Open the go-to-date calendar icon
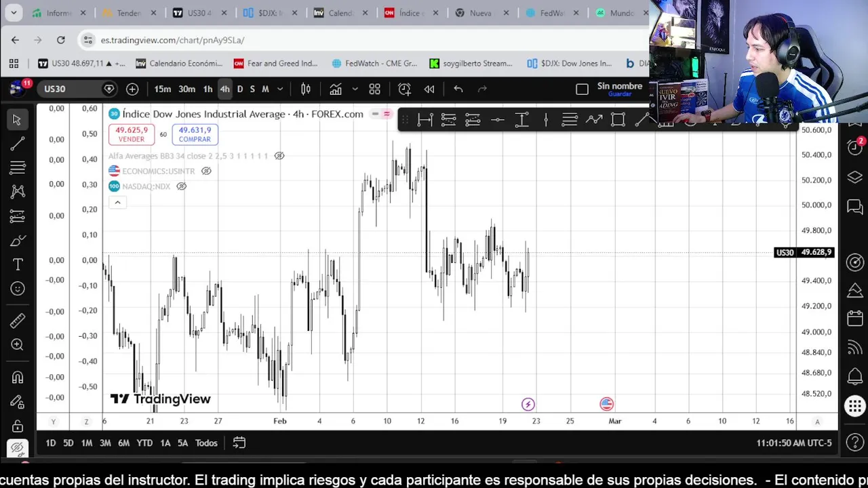 click(x=239, y=443)
